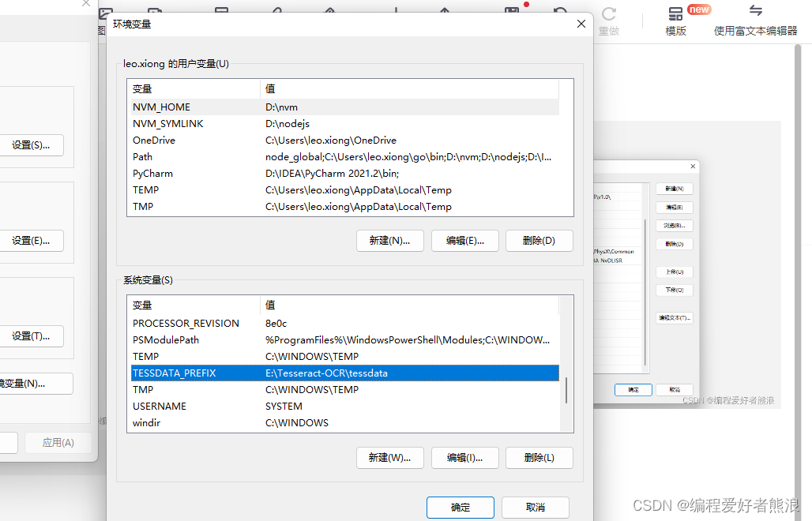Click 设置(T)... in the left window

[31, 336]
